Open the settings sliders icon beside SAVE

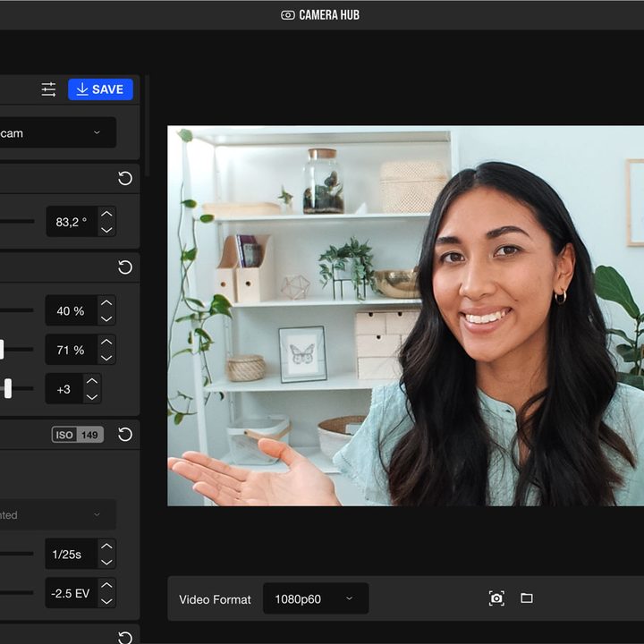(48, 89)
